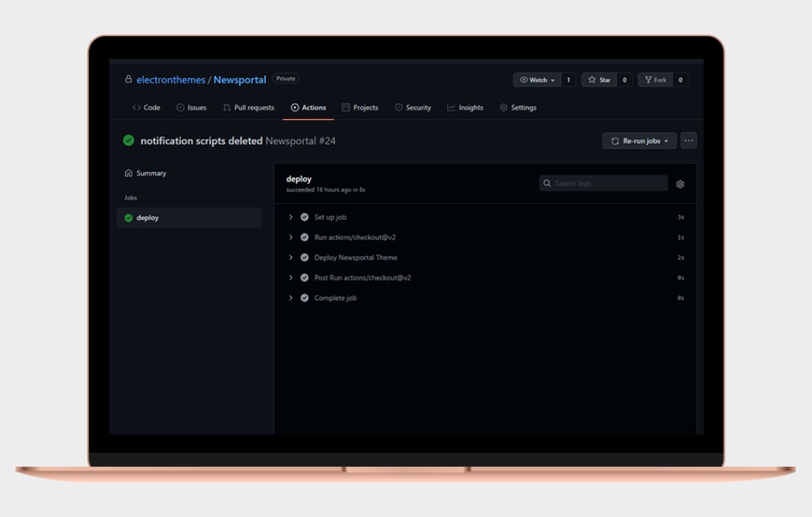This screenshot has height=517, width=812.
Task: Expand Deploy Newsportal Theme step chevron
Action: coord(291,258)
